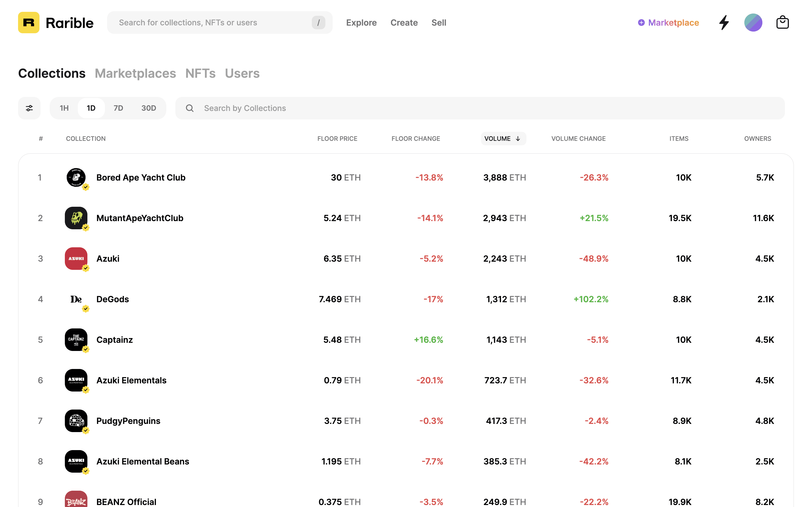Image resolution: width=812 pixels, height=507 pixels.
Task: Sort by Volume Change column
Action: pos(578,139)
